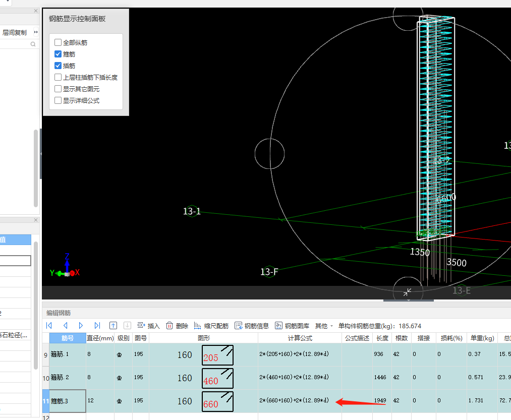Viewport: 511px width, 420px height.
Task: Click 损耗(%) column header
Action: click(451, 338)
